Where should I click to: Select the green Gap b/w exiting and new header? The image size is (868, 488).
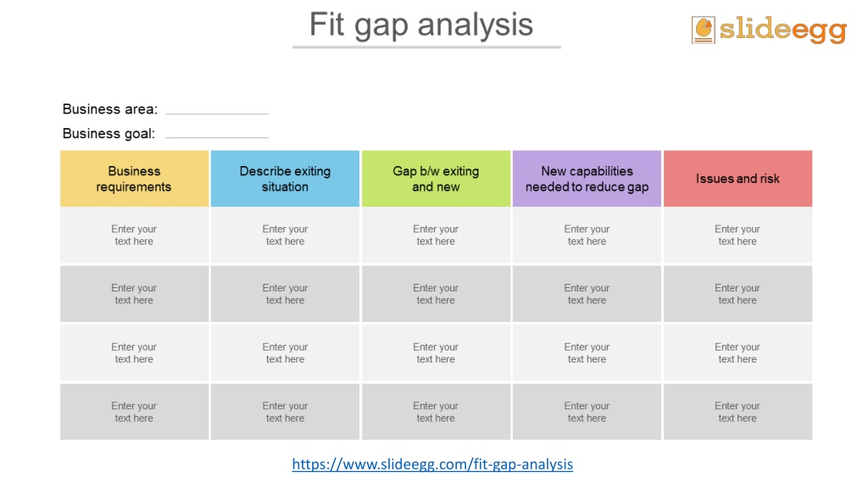[x=437, y=179]
